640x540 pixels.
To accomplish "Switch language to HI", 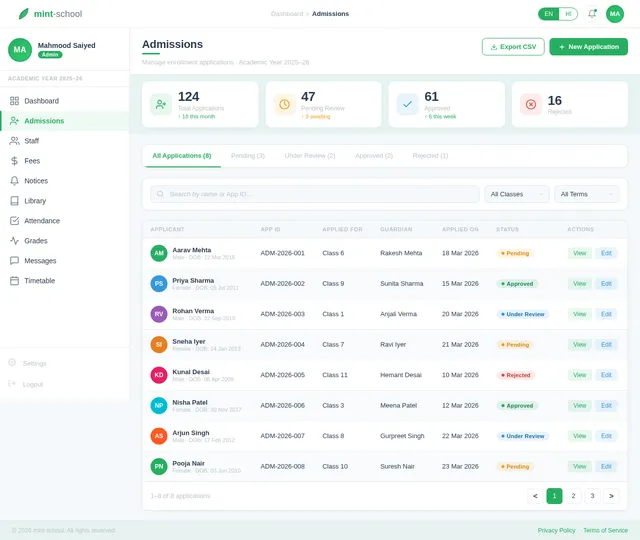I will pos(568,14).
